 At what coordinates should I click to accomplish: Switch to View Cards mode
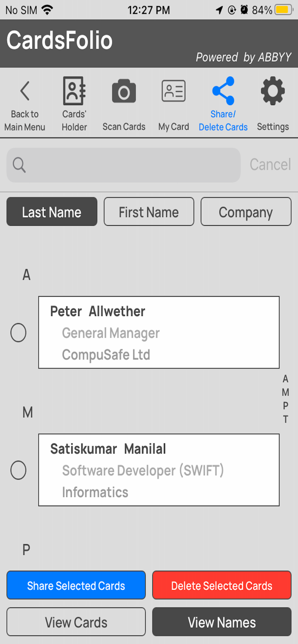[x=76, y=622]
